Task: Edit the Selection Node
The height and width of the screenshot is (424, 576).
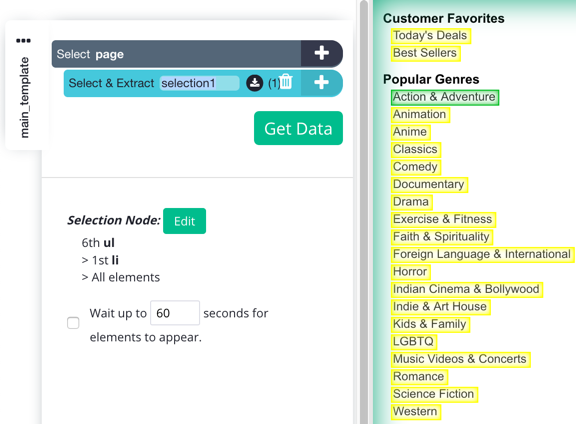Action: pos(184,221)
